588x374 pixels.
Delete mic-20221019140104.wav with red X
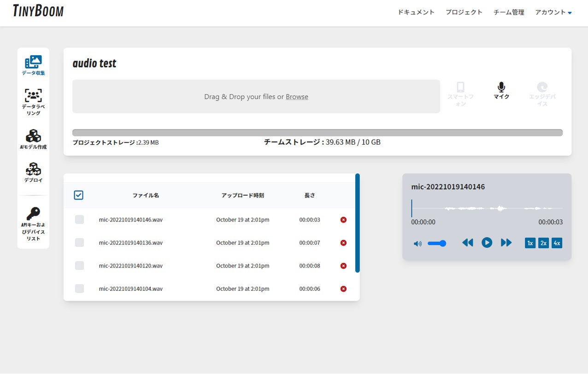coord(343,289)
